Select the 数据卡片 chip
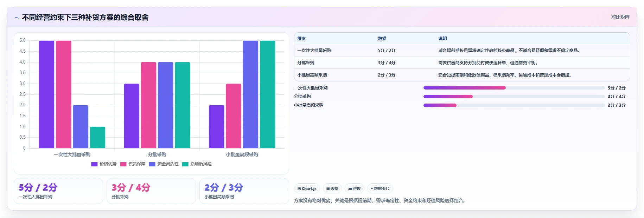644x218 pixels. click(x=380, y=189)
